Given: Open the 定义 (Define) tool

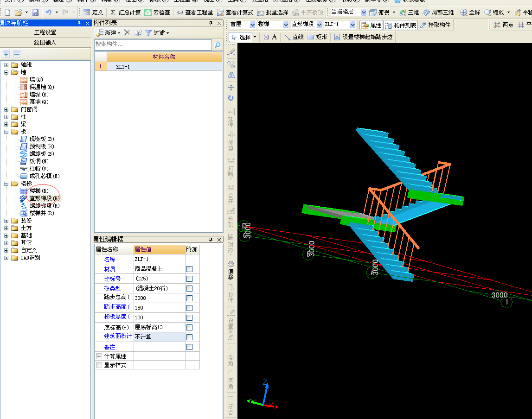Looking at the screenshot, I should coord(93,13).
